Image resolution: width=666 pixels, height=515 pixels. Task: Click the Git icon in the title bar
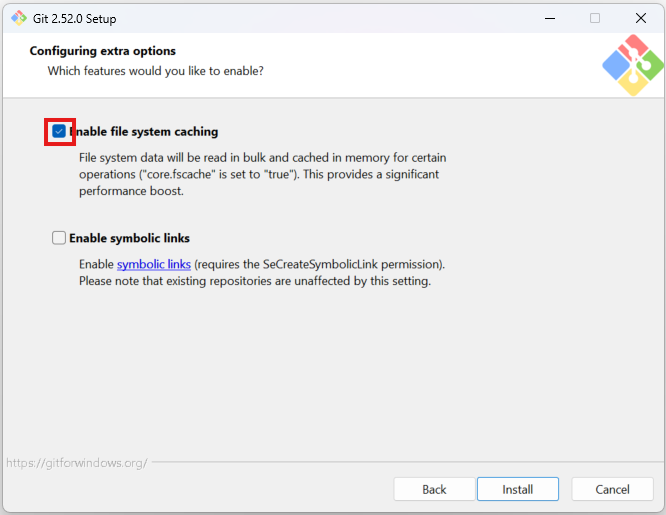pyautogui.click(x=18, y=18)
